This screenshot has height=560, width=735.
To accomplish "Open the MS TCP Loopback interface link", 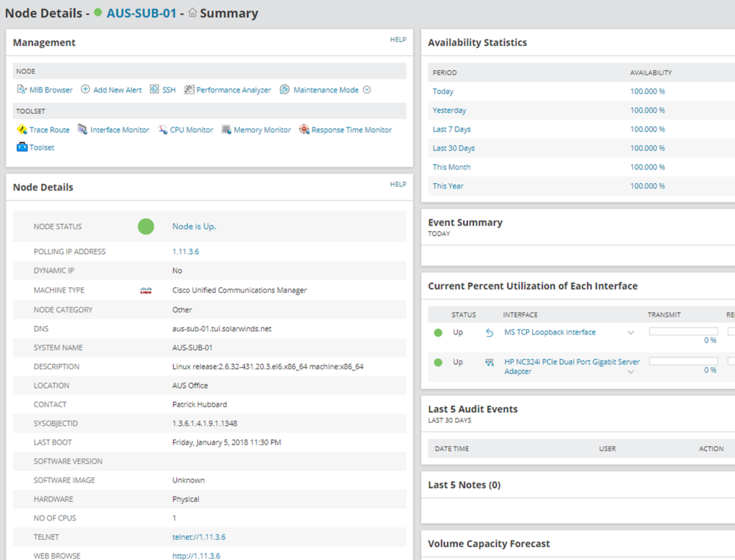I will point(550,332).
